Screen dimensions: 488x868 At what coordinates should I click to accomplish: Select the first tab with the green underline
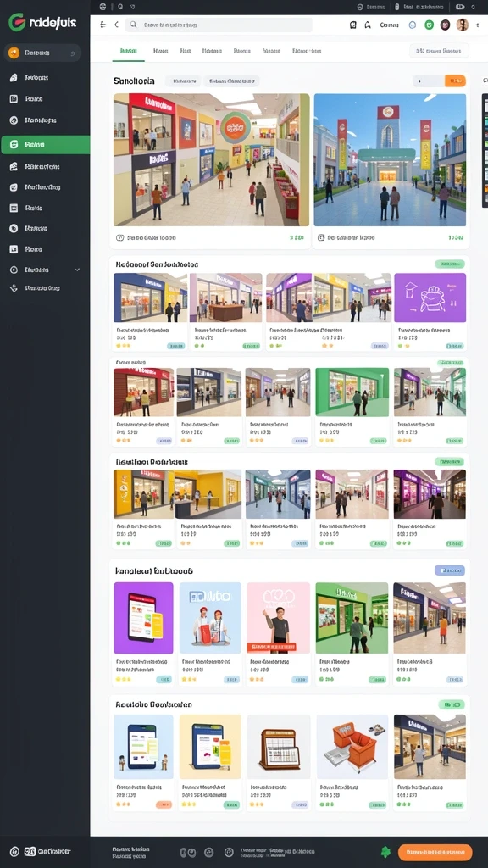[x=129, y=51]
